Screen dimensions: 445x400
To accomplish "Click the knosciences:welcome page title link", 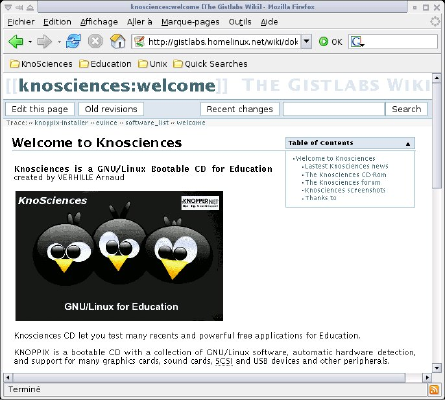I will coord(117,86).
